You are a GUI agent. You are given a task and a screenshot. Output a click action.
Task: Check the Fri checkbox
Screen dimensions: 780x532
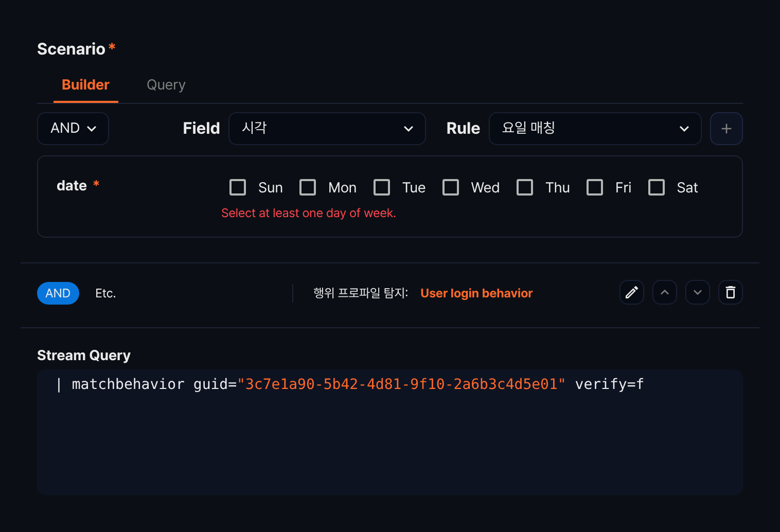tap(595, 187)
